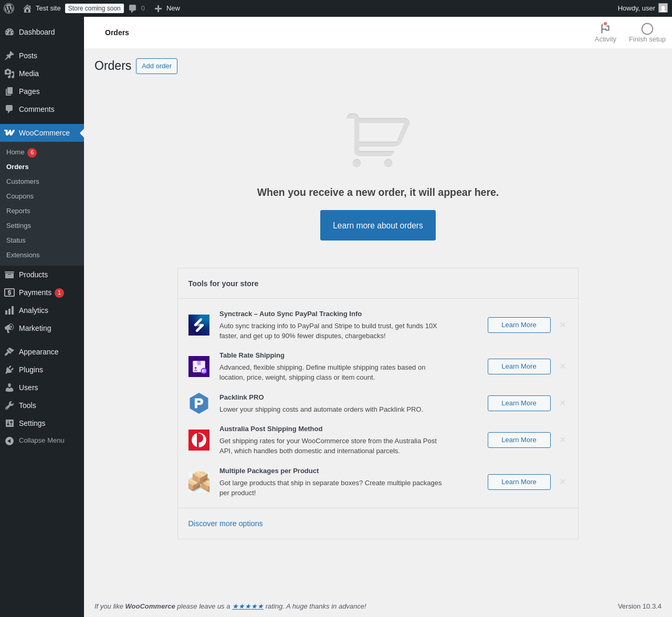The height and width of the screenshot is (617, 672).
Task: Click the Packlink PRO hexagon logo
Action: (199, 403)
